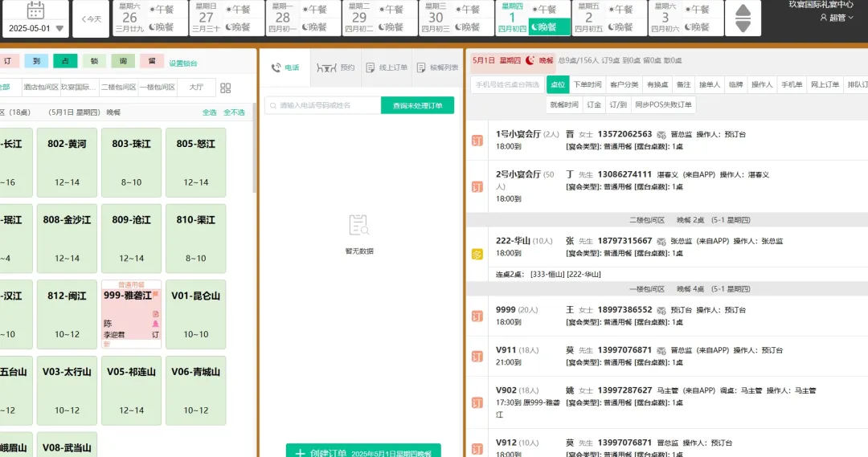Image resolution: width=868 pixels, height=457 pixels.
Task: Open the 2025-05-01 date dropdown
Action: (35, 28)
